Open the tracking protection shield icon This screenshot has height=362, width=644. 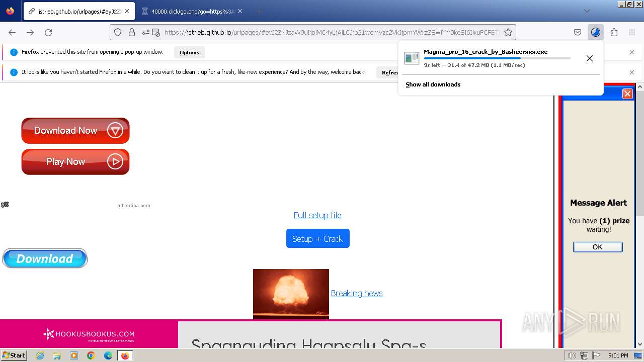point(118,32)
